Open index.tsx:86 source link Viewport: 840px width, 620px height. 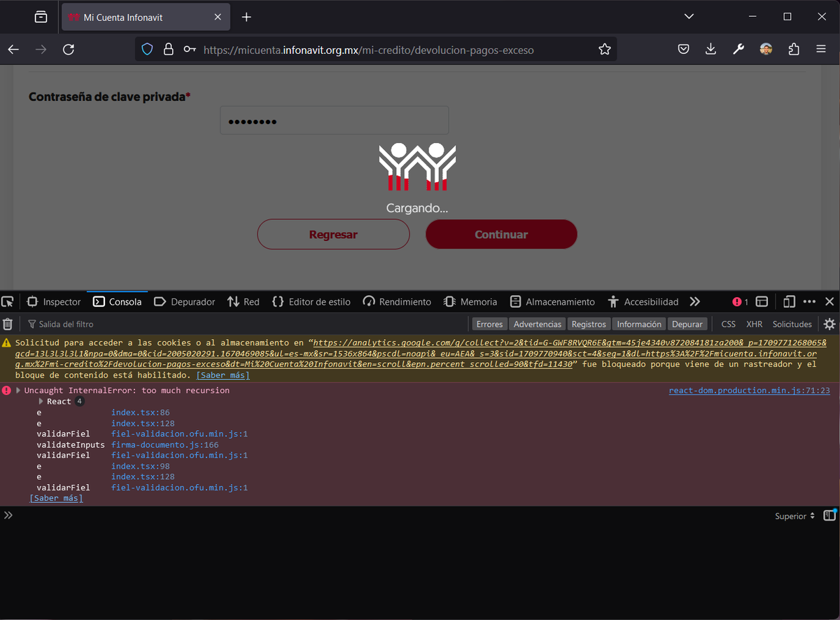[140, 413]
